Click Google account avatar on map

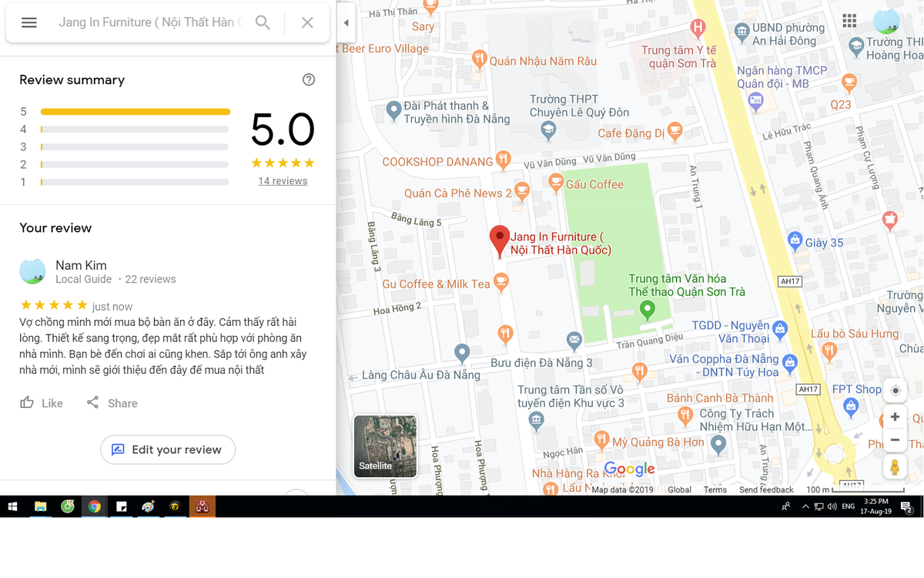coord(887,21)
